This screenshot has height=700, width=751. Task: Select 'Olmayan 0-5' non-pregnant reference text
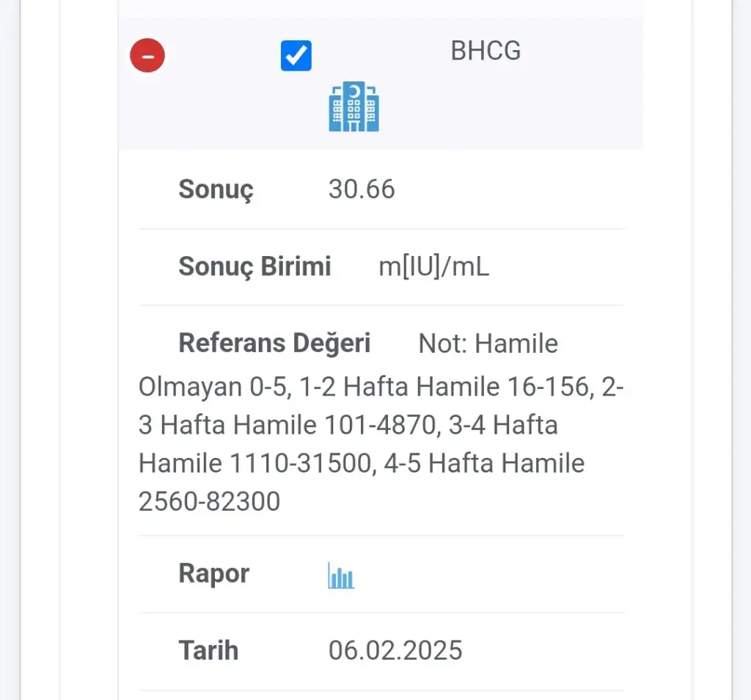[215, 387]
